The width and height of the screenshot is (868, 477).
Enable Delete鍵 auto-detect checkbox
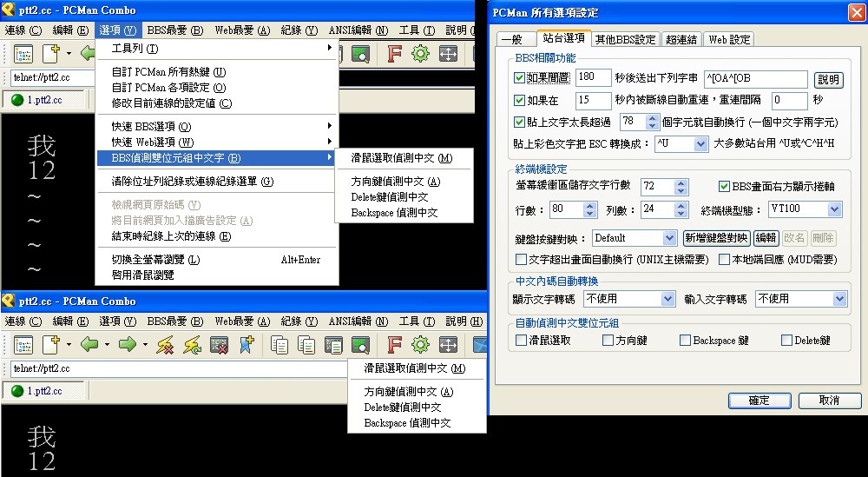click(786, 341)
